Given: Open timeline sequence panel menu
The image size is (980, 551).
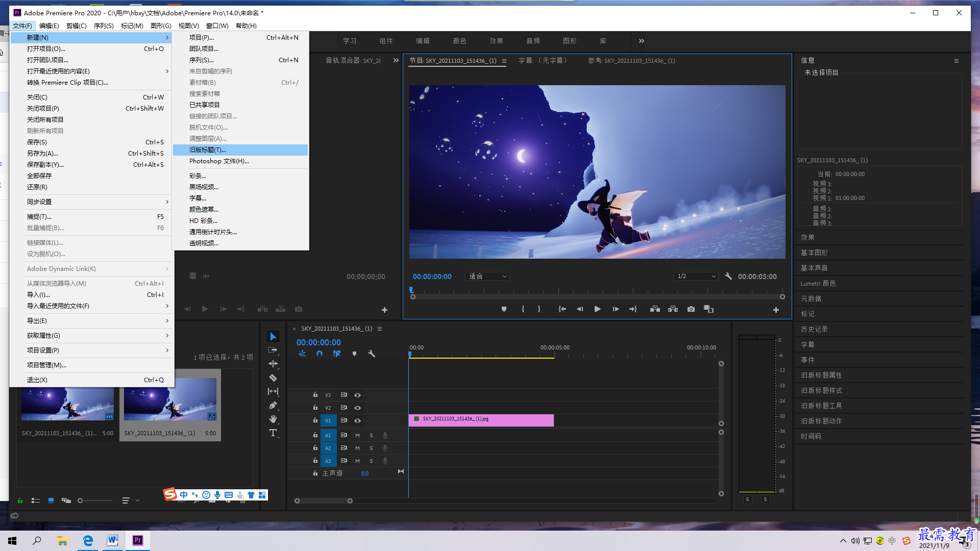Looking at the screenshot, I should pyautogui.click(x=380, y=329).
